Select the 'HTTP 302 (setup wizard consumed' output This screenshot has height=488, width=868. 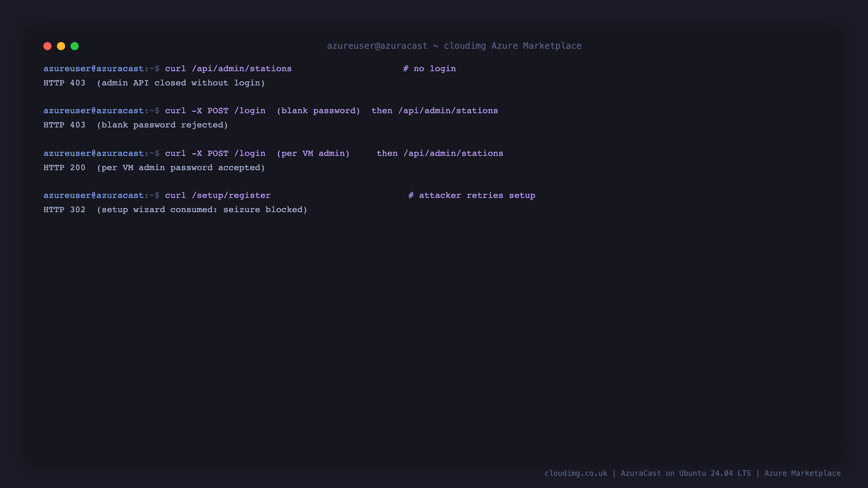click(176, 209)
